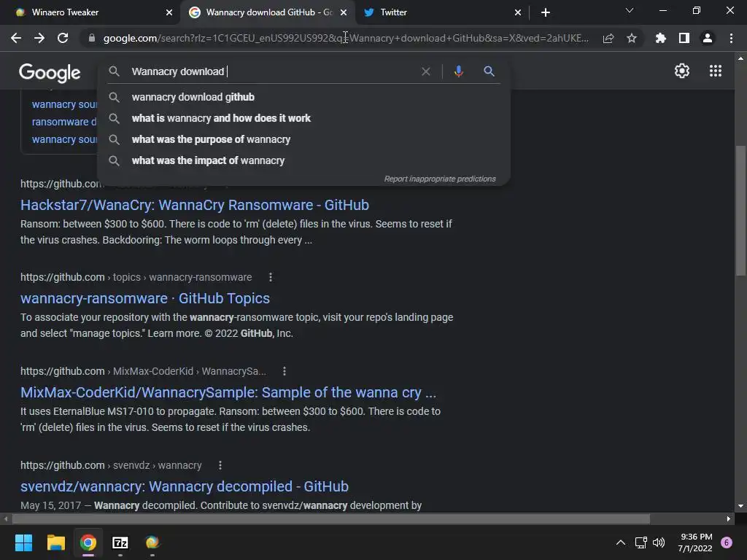Image resolution: width=747 pixels, height=560 pixels.
Task: Open the tab search dropdown arrow
Action: pos(630,10)
